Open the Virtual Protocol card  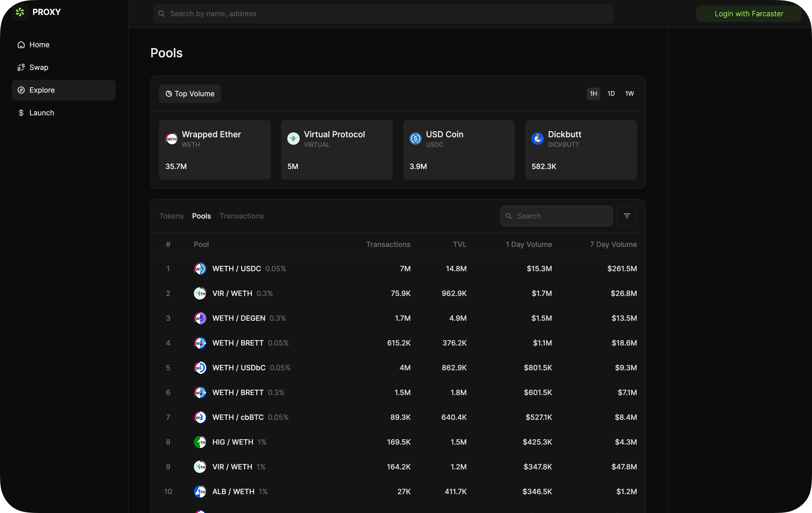tap(337, 150)
